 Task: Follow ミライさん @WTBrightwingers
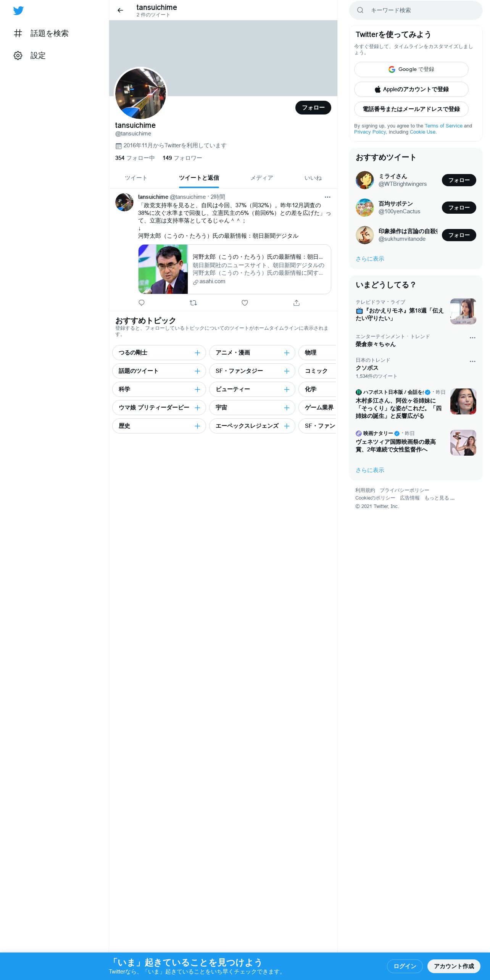(459, 180)
